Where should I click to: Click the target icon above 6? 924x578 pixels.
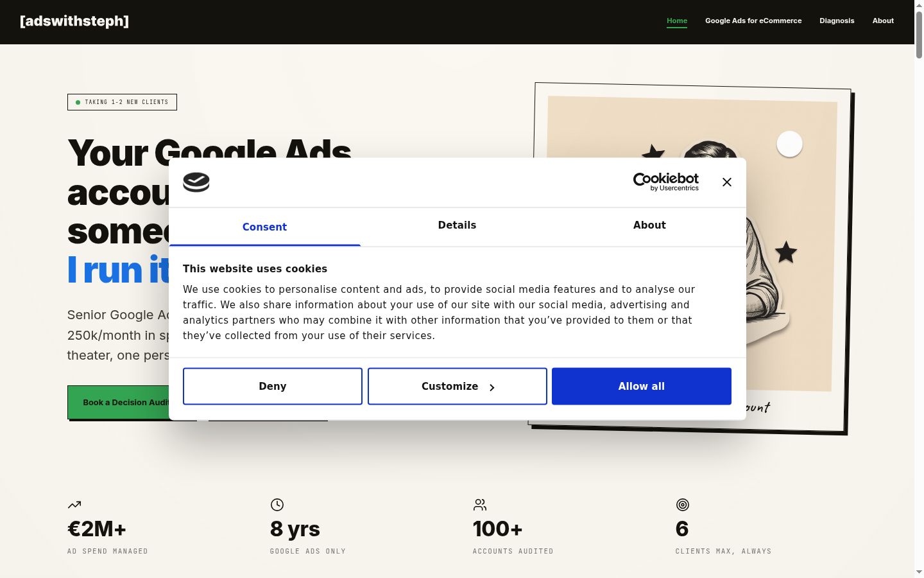(683, 505)
